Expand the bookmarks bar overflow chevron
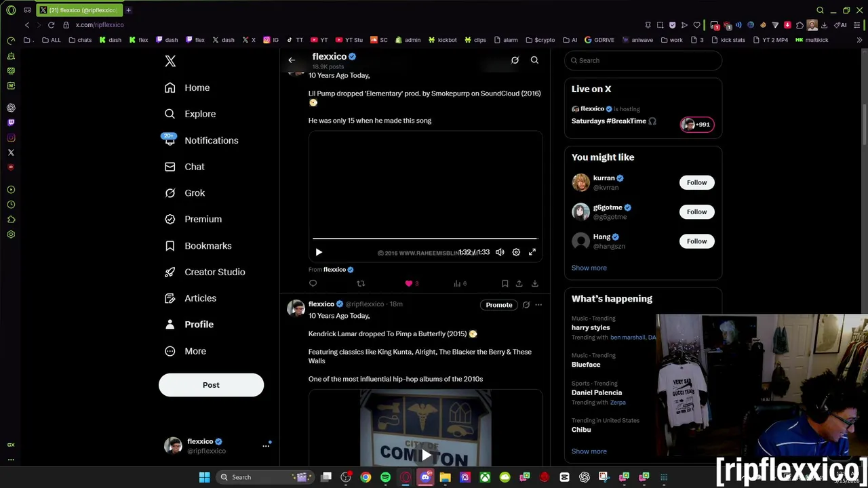The height and width of the screenshot is (488, 868). (x=859, y=40)
